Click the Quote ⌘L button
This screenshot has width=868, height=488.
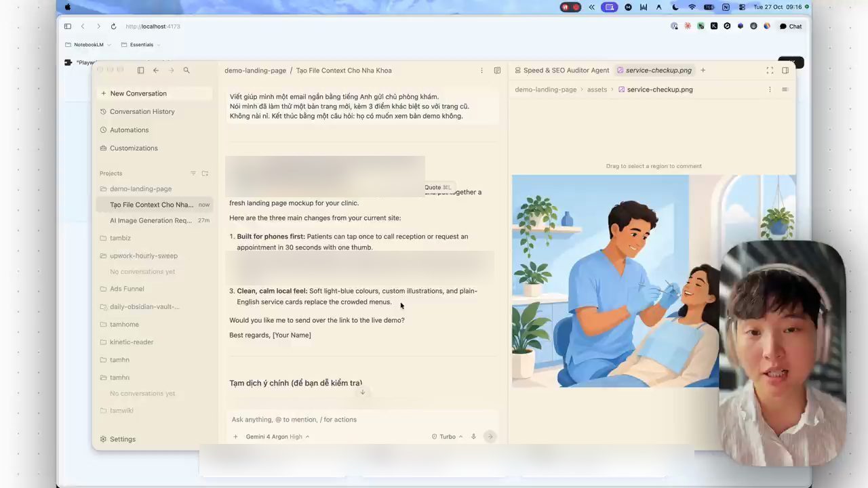click(x=437, y=188)
